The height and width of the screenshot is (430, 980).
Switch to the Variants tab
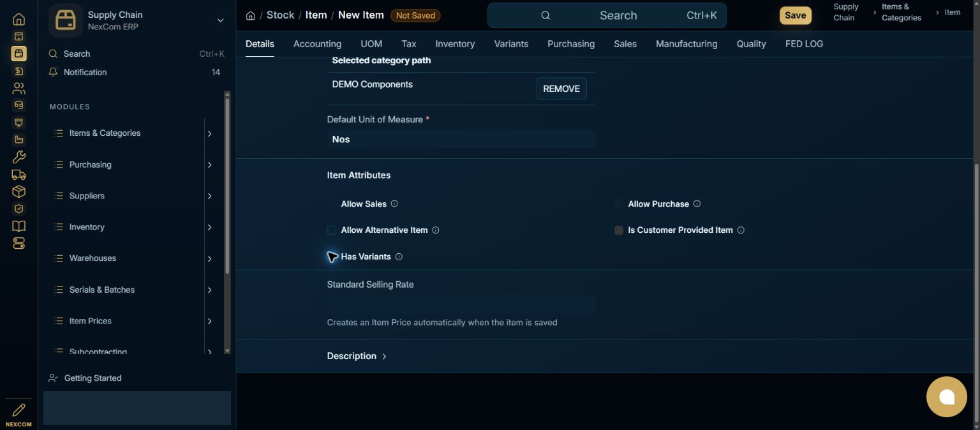point(511,44)
